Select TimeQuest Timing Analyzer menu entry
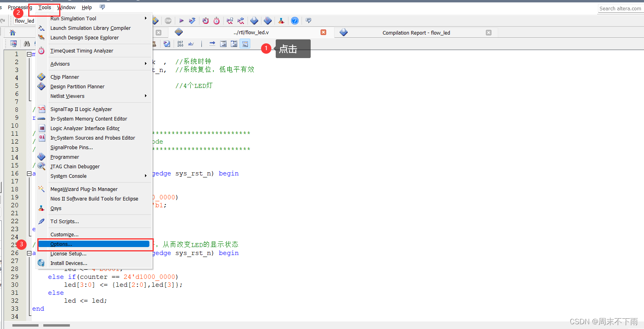Image resolution: width=644 pixels, height=329 pixels. 94,51
